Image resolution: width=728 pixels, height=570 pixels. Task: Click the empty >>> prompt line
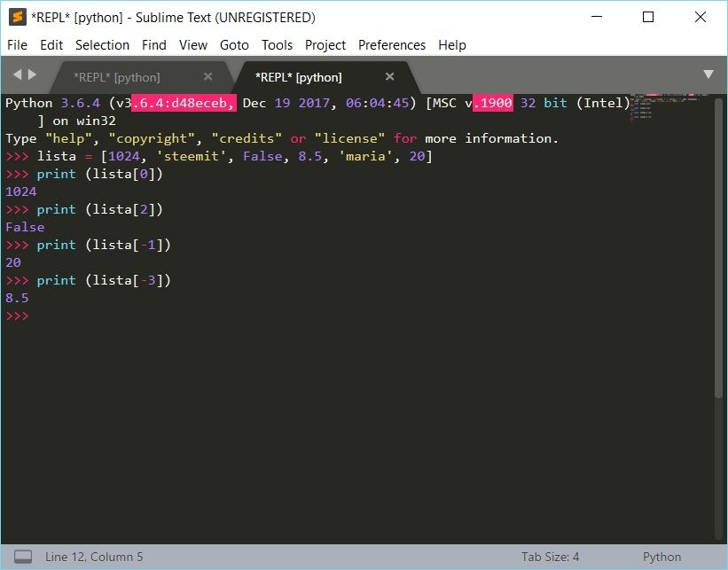pos(17,316)
